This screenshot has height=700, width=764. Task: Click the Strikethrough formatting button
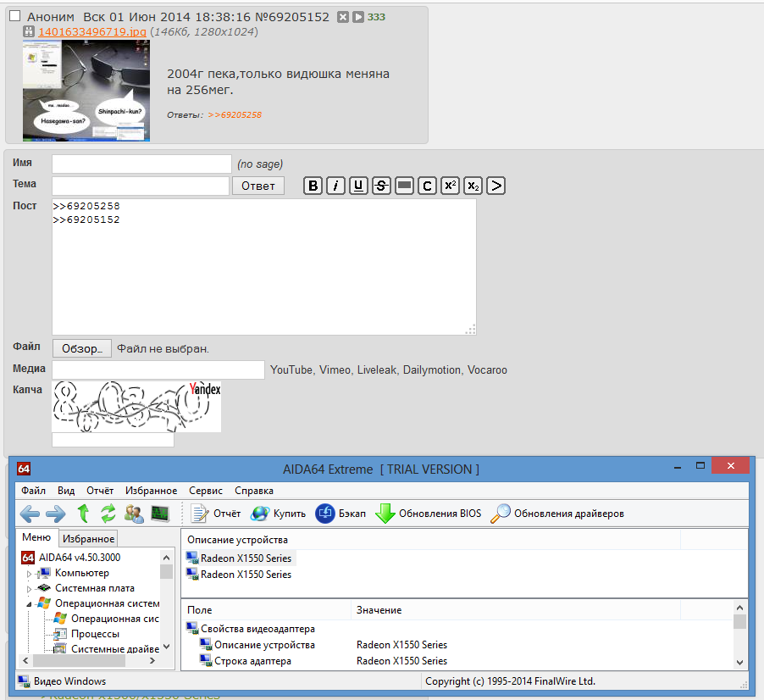[x=381, y=186]
